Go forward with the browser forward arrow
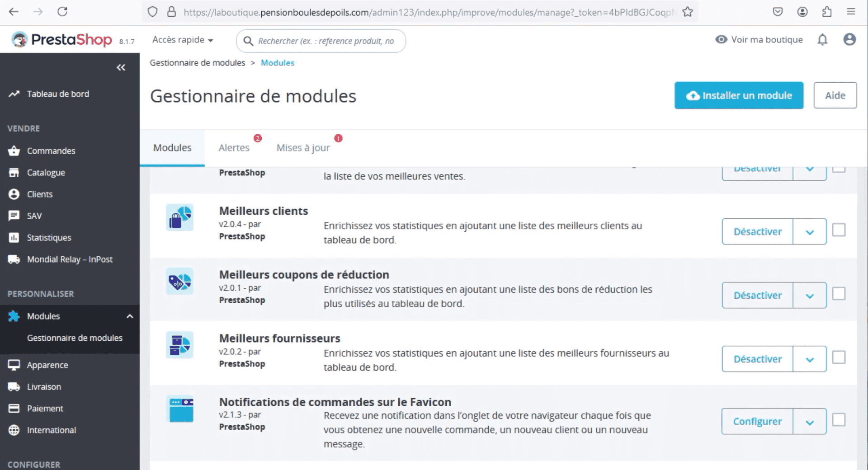Screen dimensions: 868x470 coord(38,12)
